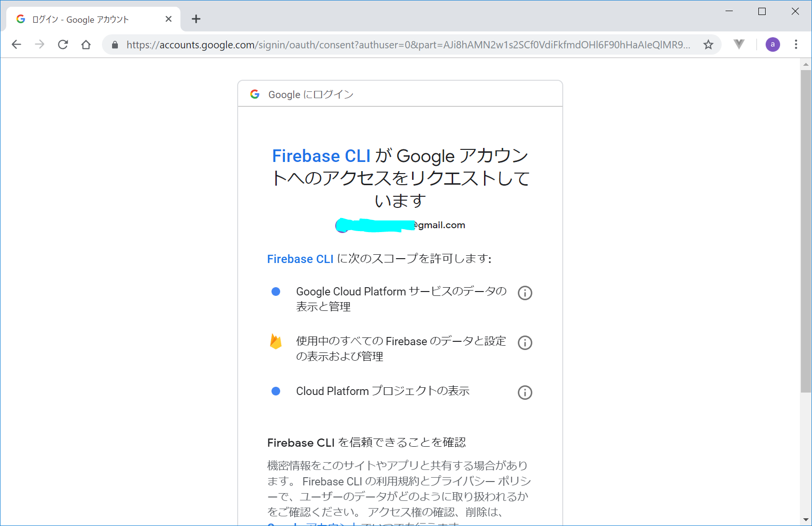Screen dimensions: 812x526
Task: Click the site lock icon in address bar
Action: click(x=115, y=44)
